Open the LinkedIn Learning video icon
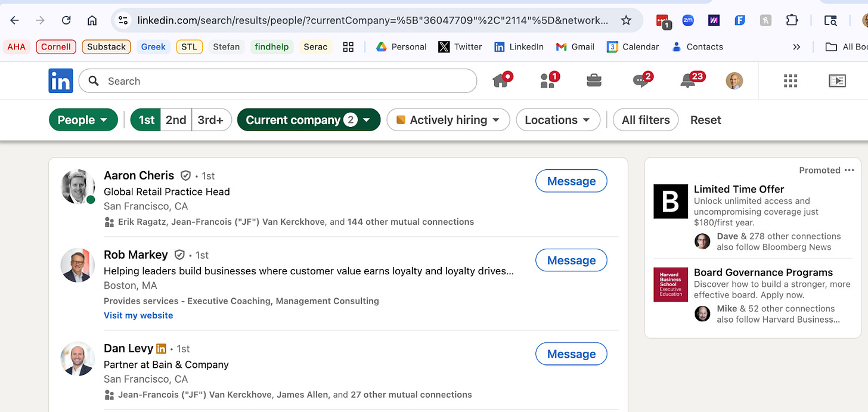The width and height of the screenshot is (868, 412). tap(837, 80)
